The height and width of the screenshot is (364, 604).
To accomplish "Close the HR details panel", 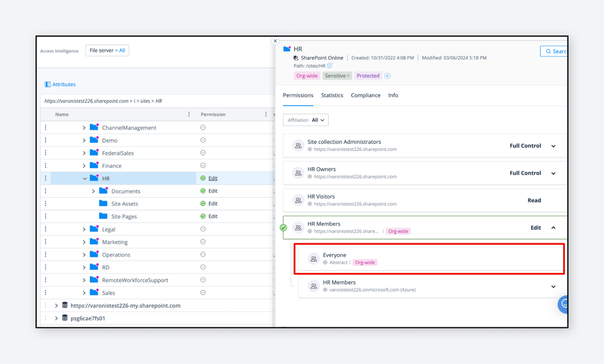I will pos(275,40).
